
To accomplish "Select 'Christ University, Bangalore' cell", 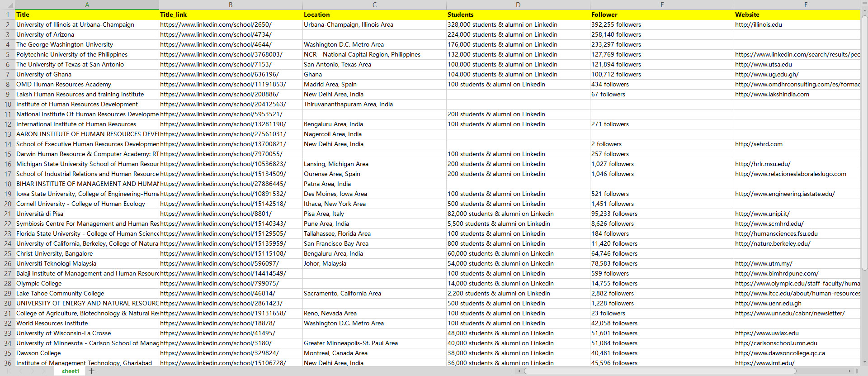I will click(87, 254).
